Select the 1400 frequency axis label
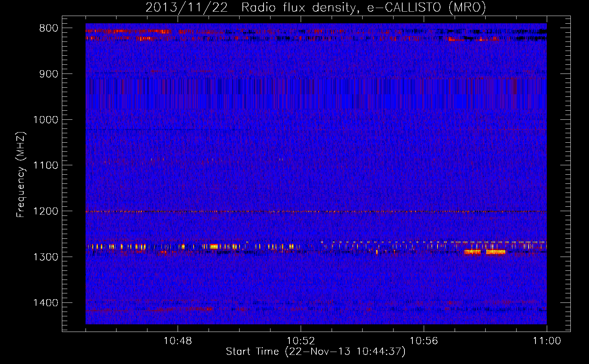The height and width of the screenshot is (364, 589). (46, 303)
